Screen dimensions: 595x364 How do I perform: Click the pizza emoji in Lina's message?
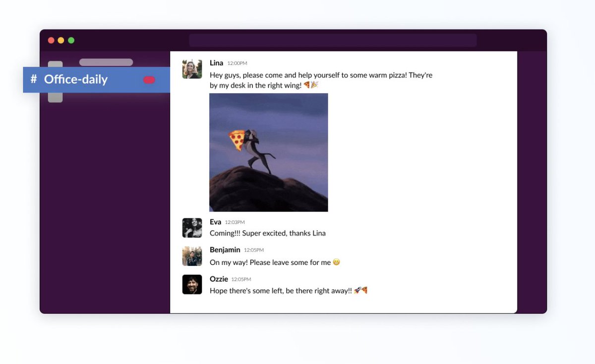pos(307,85)
